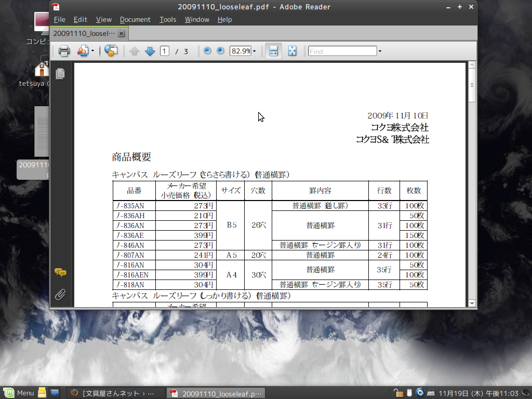Click the 33行 cell in the table
This screenshot has height=399, width=532.
pyautogui.click(x=385, y=206)
